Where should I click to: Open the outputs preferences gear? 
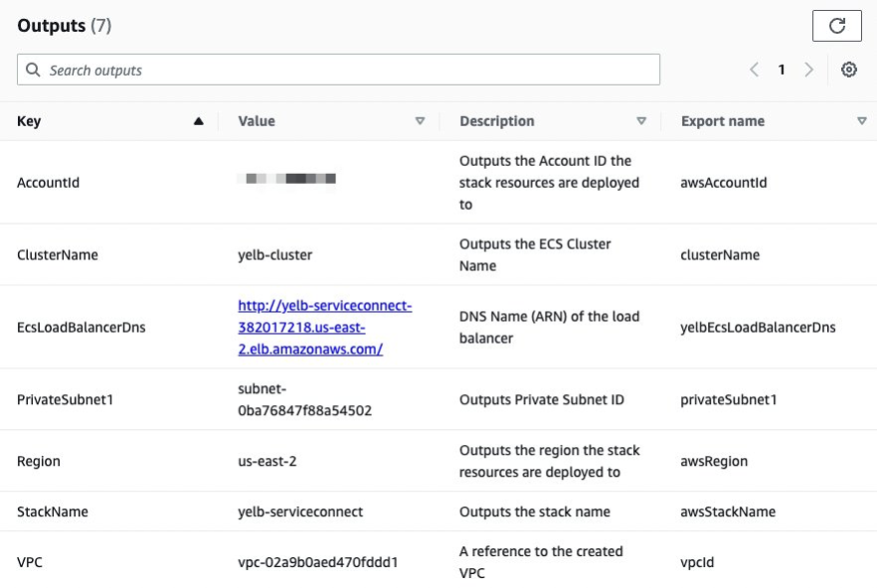[848, 69]
